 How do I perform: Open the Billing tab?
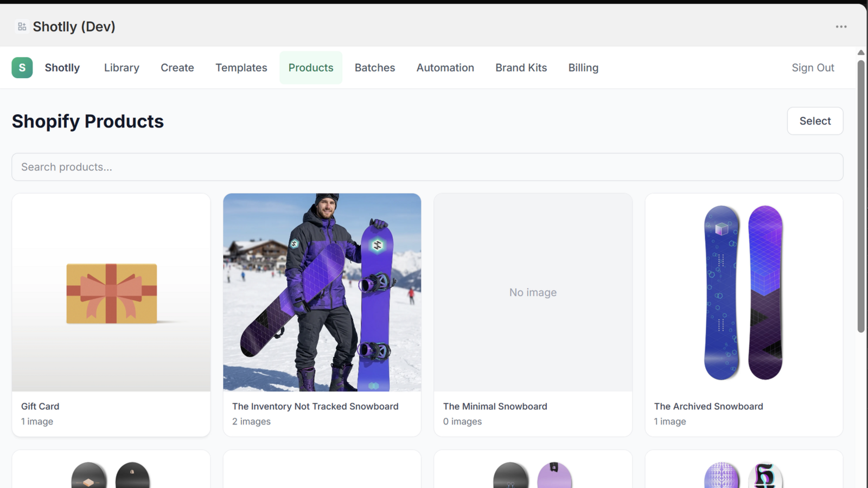pos(584,68)
